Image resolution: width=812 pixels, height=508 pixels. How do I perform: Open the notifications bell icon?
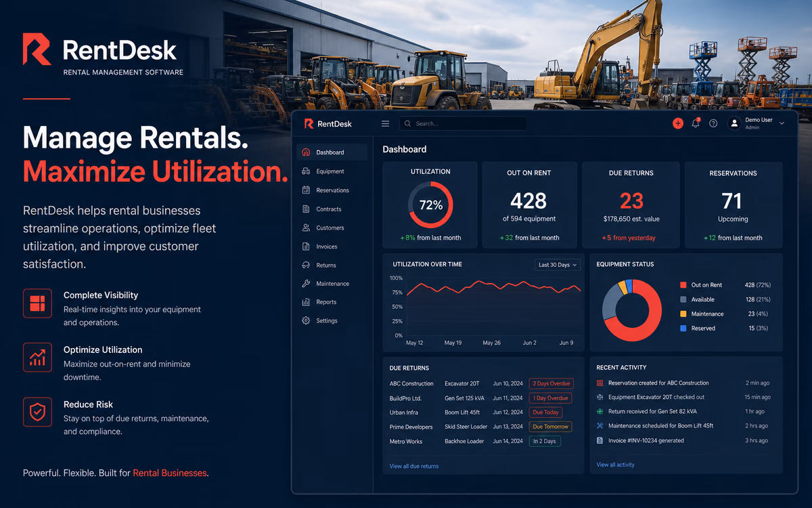(x=696, y=123)
